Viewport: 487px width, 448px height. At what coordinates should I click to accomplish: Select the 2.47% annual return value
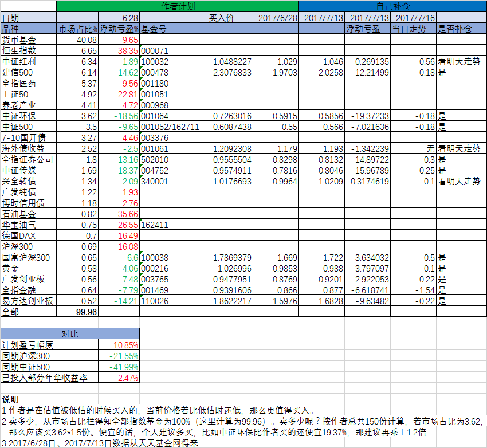tap(119, 377)
